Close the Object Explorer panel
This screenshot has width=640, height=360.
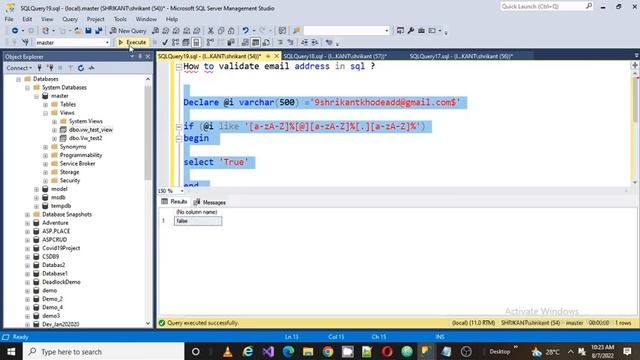[x=148, y=57]
